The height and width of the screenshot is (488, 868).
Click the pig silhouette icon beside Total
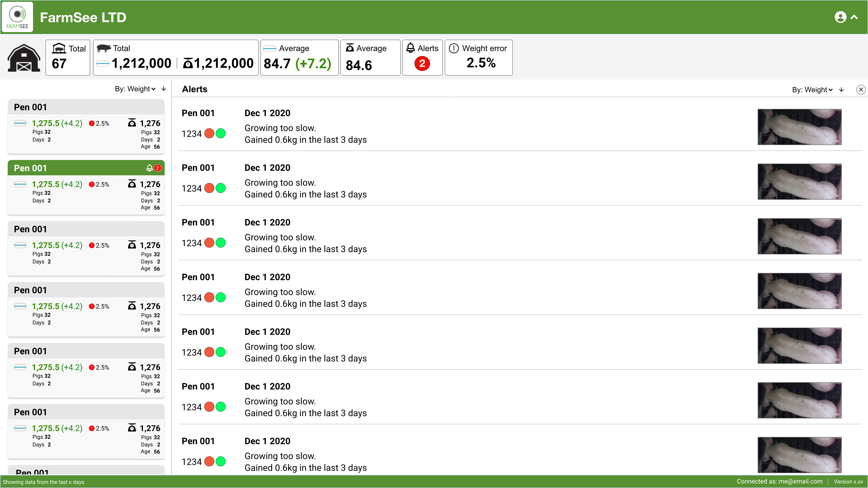(104, 49)
